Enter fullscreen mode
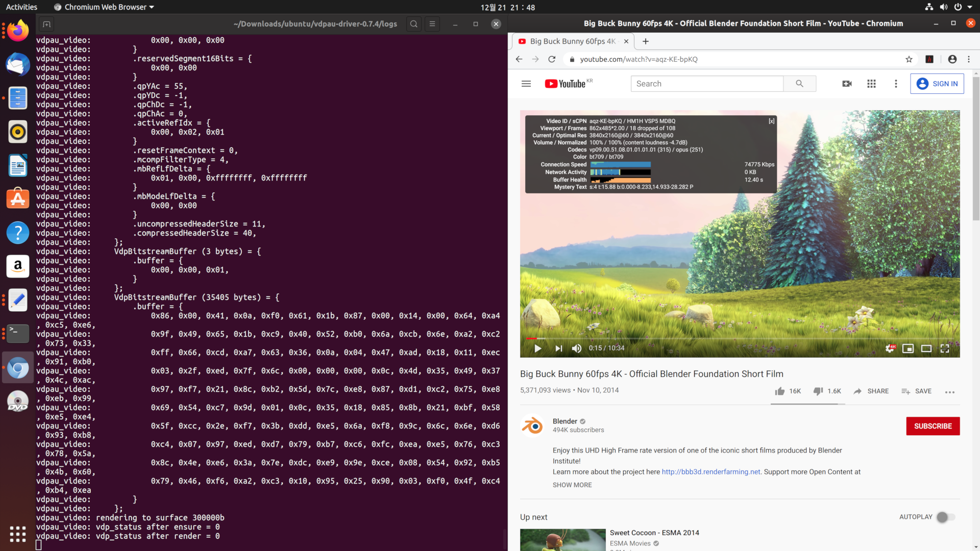This screenshot has width=980, height=551. [945, 348]
